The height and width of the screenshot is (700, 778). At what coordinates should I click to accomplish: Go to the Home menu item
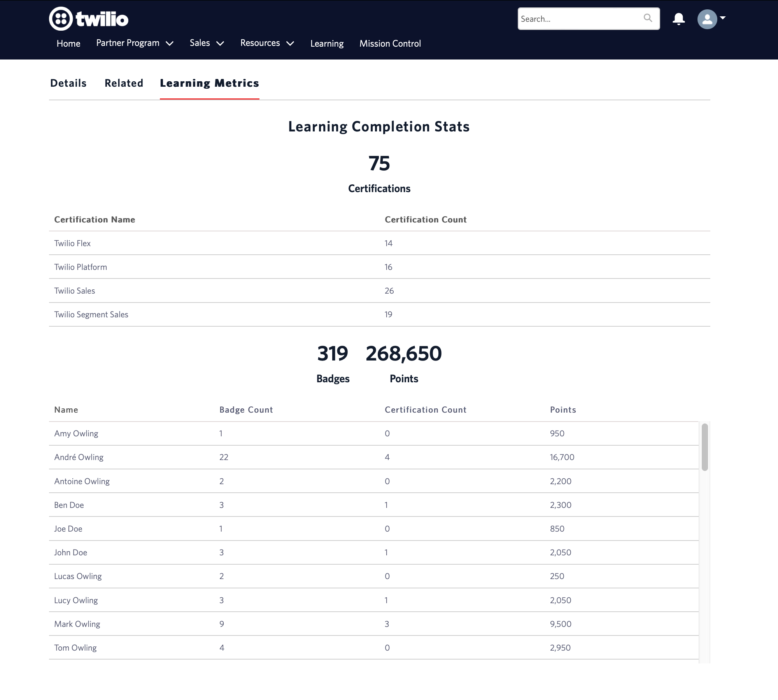pyautogui.click(x=68, y=44)
